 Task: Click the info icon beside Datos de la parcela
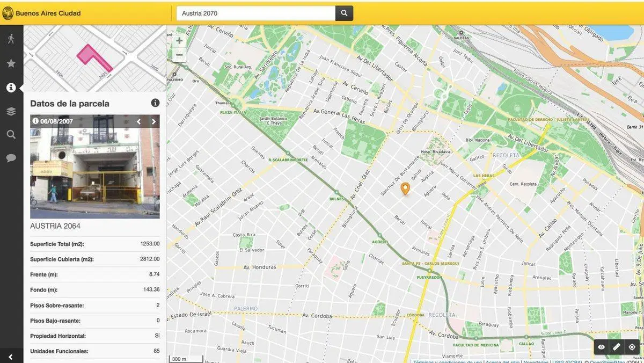coord(155,103)
